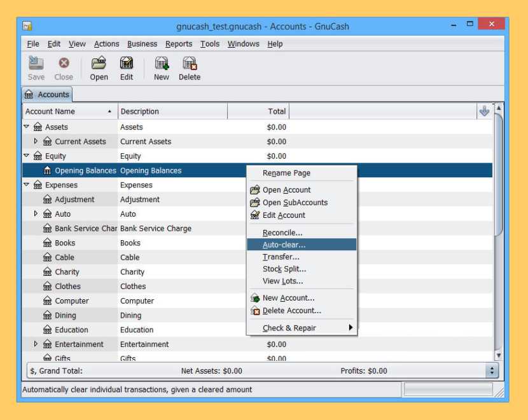Image resolution: width=528 pixels, height=420 pixels.
Task: Click the Close toolbar icon
Action: (64, 64)
